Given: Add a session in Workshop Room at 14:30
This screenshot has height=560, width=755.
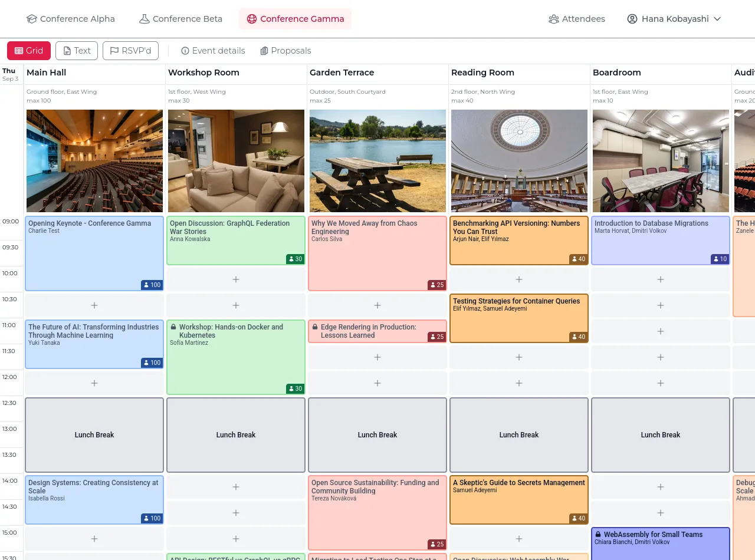Looking at the screenshot, I should (236, 513).
